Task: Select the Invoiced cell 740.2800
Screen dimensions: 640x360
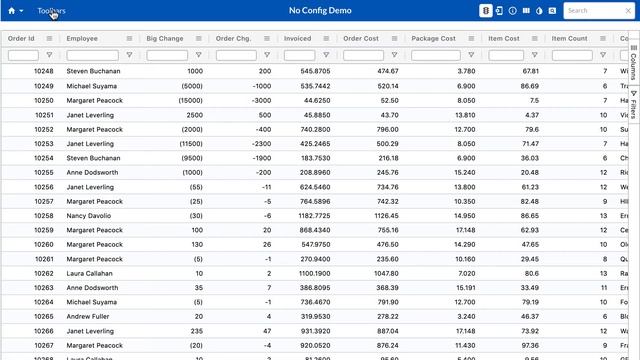Action: tap(315, 129)
